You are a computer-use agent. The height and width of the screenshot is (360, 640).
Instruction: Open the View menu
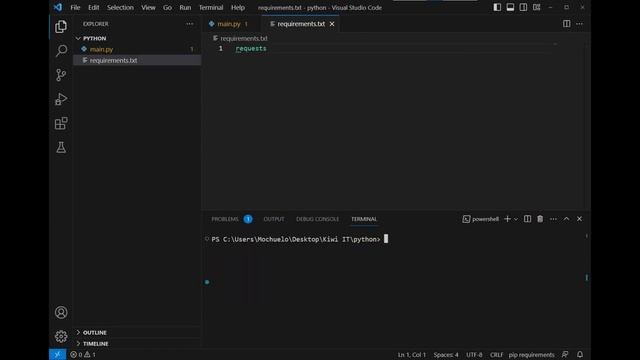pyautogui.click(x=148, y=7)
